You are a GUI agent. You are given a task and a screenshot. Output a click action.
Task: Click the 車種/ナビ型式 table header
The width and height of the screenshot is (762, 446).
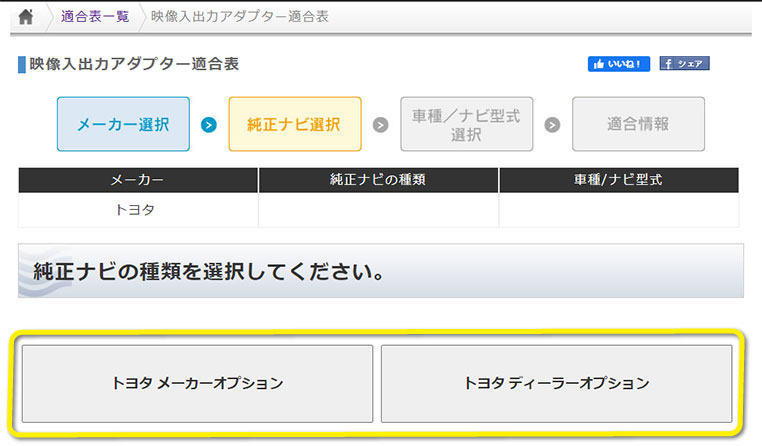619,180
